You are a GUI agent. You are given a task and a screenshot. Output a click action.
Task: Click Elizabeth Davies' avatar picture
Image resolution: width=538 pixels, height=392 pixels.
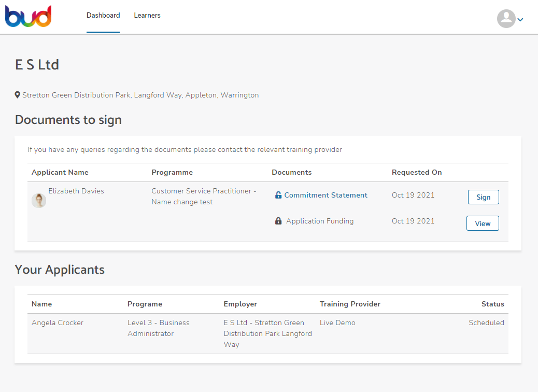point(39,200)
